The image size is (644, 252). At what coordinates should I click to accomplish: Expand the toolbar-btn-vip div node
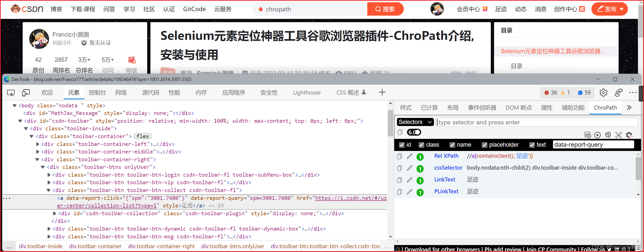click(x=49, y=182)
